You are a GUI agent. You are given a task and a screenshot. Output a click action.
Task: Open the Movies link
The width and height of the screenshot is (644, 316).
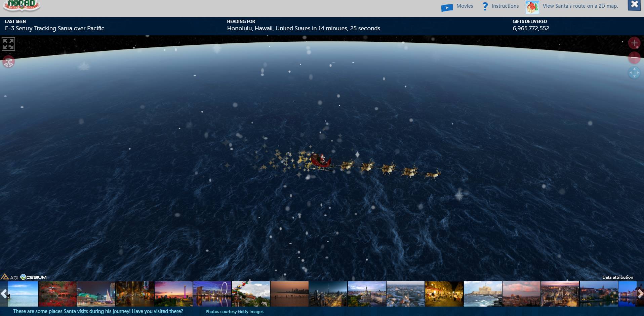[465, 6]
